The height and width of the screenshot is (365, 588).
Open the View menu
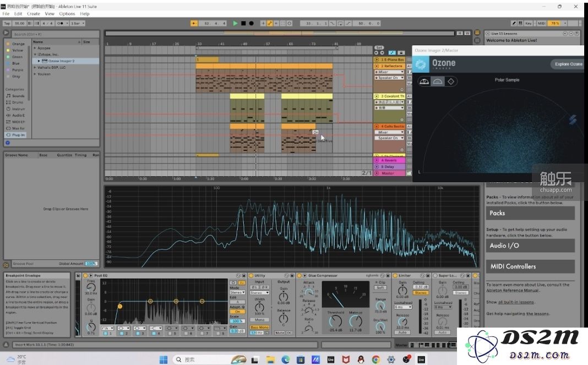pyautogui.click(x=50, y=14)
